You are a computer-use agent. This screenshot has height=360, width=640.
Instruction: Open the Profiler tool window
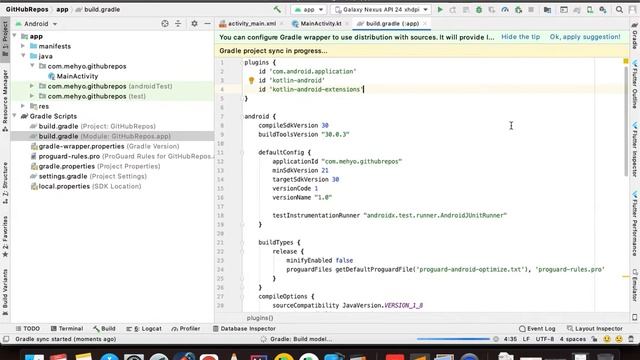186,329
